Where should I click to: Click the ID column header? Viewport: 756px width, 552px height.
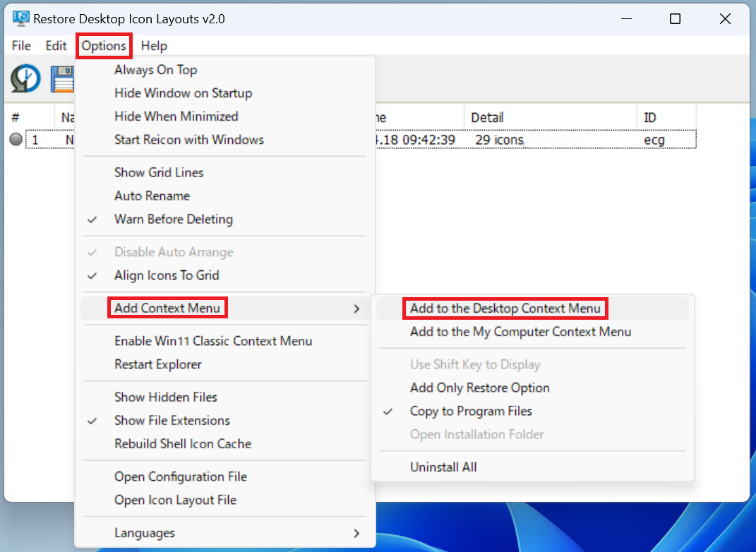(x=666, y=118)
